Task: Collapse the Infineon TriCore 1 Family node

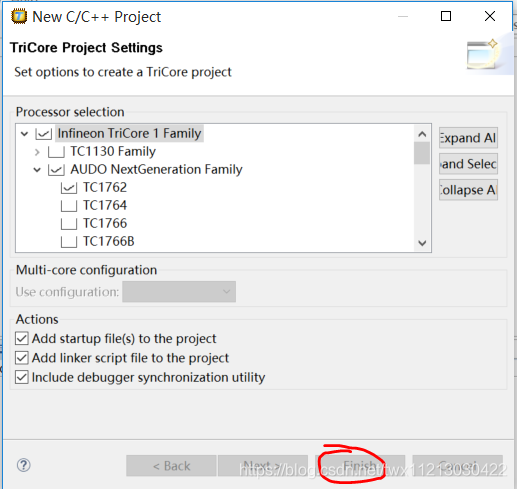Action: point(24,134)
